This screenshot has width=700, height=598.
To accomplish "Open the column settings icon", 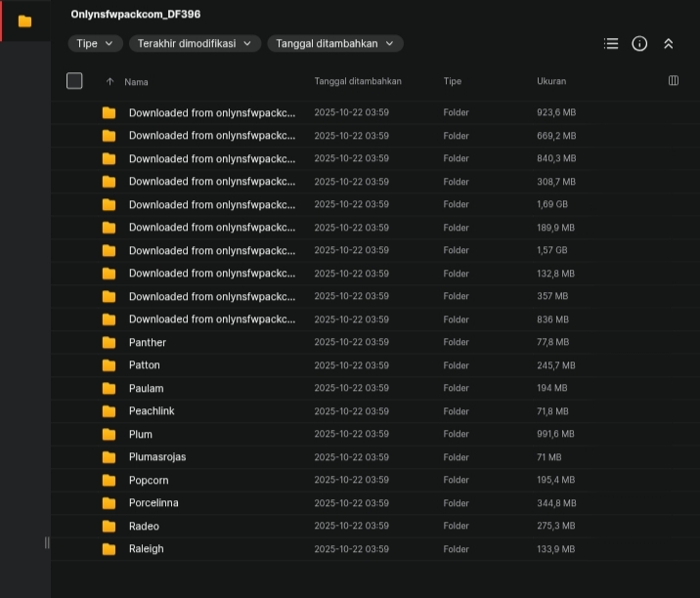I will pos(673,81).
